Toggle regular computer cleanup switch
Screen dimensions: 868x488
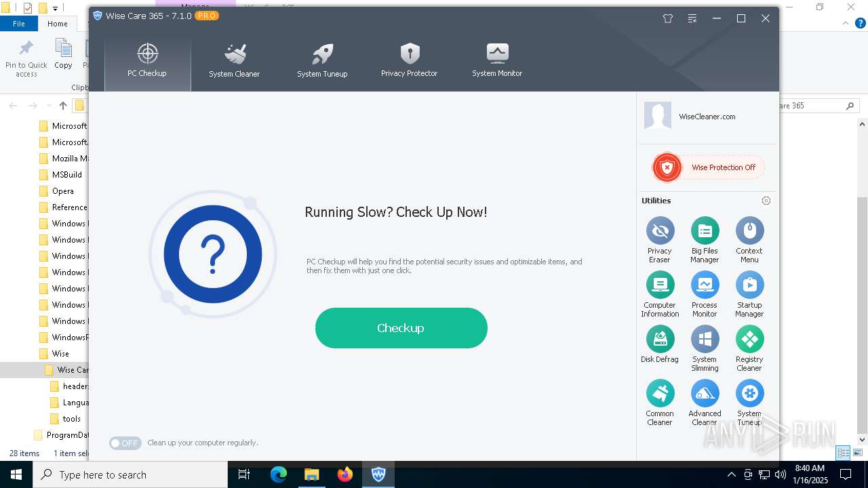125,443
